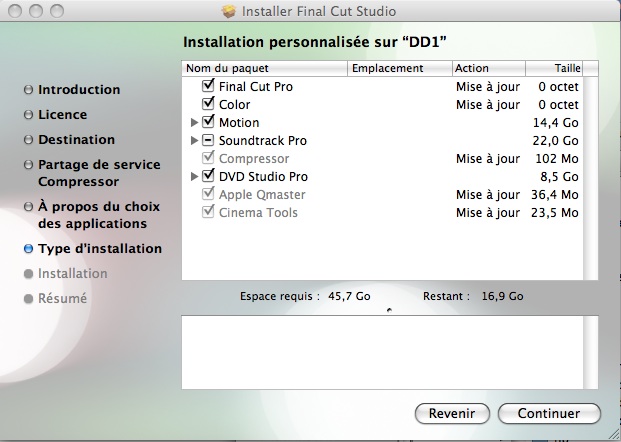Uncheck the Final Cut Pro checkbox
Screen dimensions: 621x442
coord(208,86)
